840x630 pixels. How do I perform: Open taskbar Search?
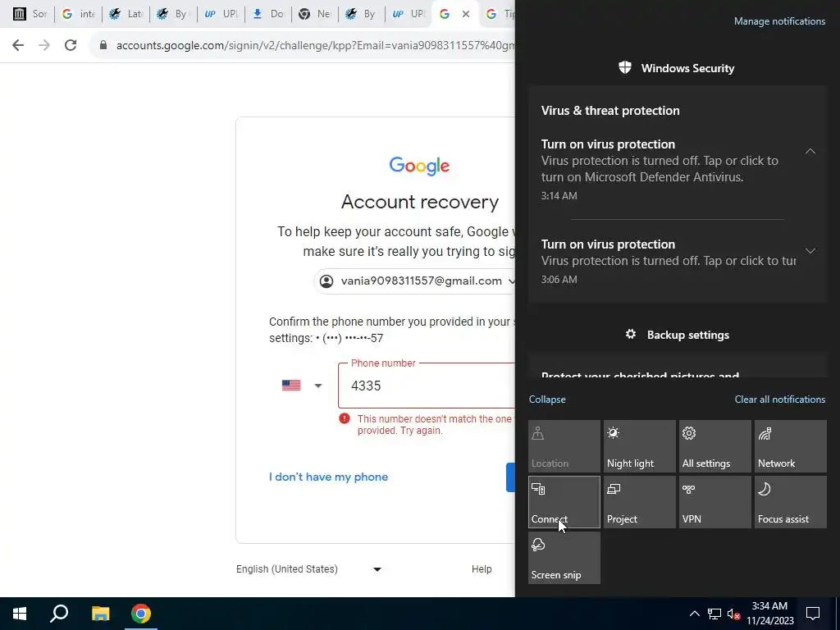[59, 614]
